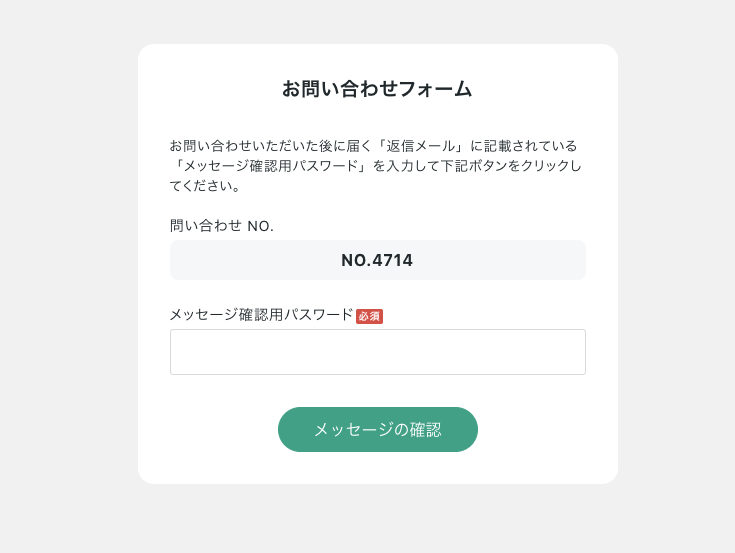The width and height of the screenshot is (735, 553).
Task: Select the NO.4714 read-only field
Action: click(377, 260)
